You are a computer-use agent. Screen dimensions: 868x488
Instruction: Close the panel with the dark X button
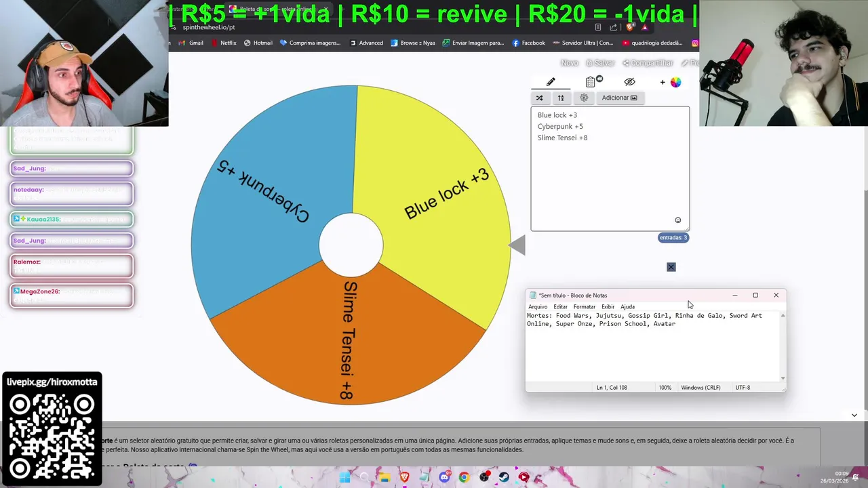pos(671,267)
